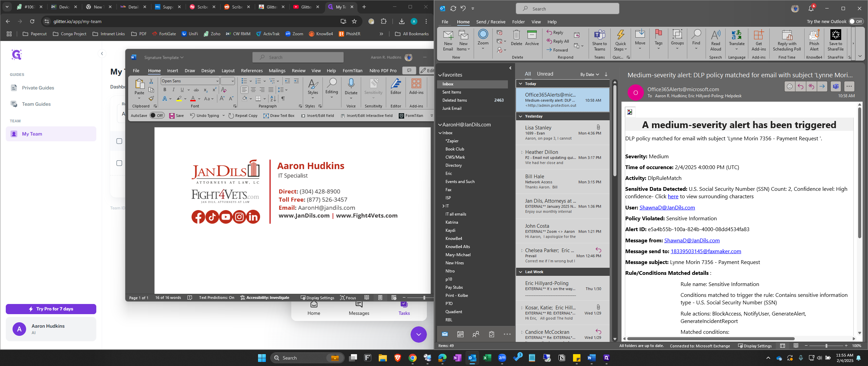Show Unread messages filter
868x366 pixels.
(x=545, y=74)
